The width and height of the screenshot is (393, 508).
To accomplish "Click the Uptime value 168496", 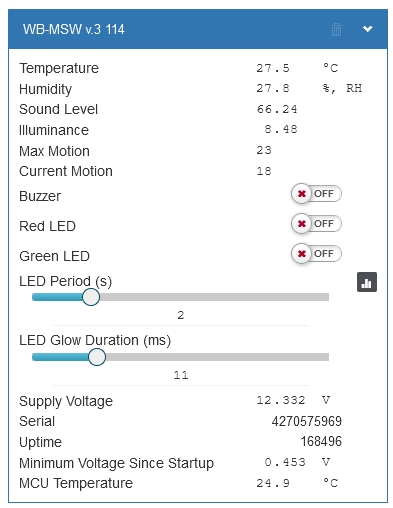I will tap(321, 441).
